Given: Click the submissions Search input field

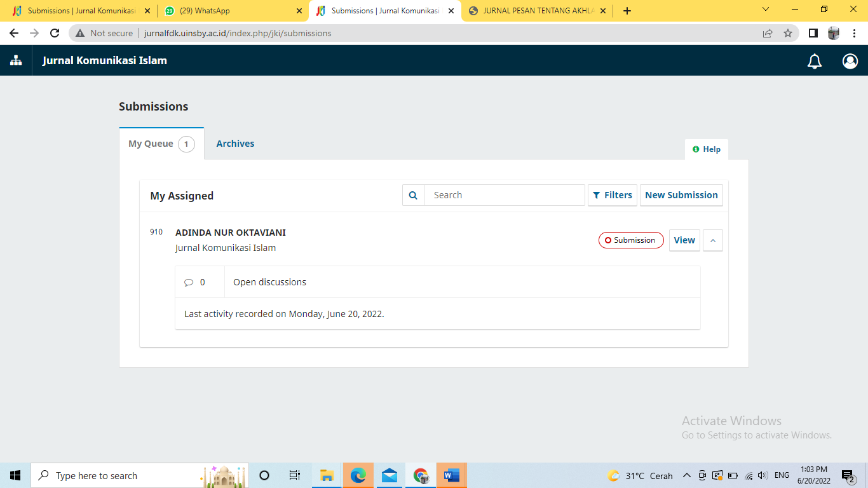Looking at the screenshot, I should click(x=505, y=195).
